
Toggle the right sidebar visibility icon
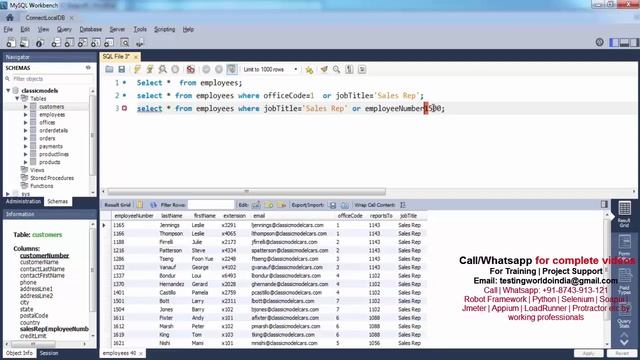(x=634, y=42)
